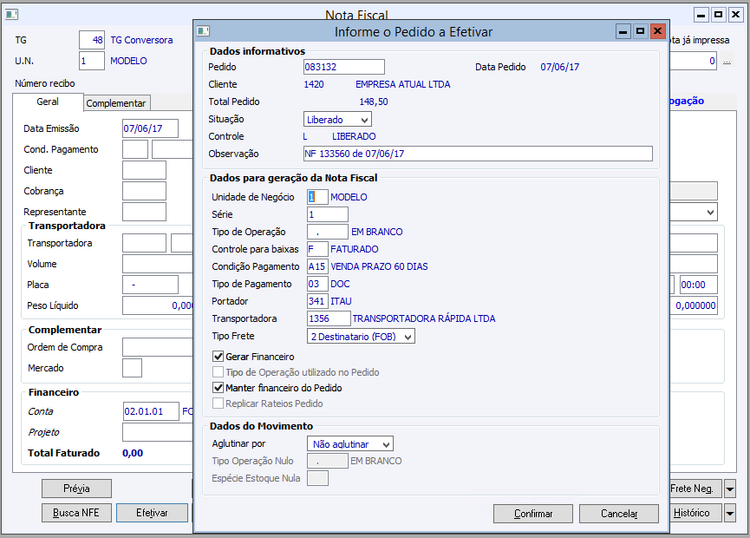Click the VENDA PRAZO 60 DIAS text
This screenshot has width=750, height=538.
[x=379, y=266]
